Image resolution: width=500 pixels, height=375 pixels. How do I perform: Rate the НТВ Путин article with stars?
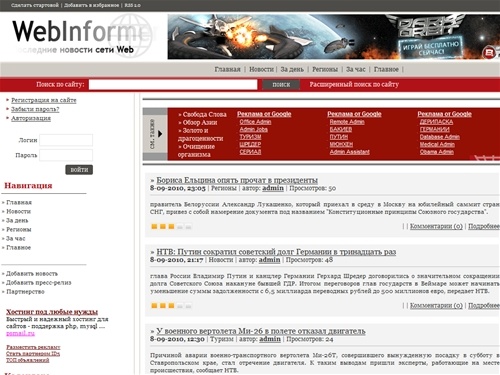point(171,306)
